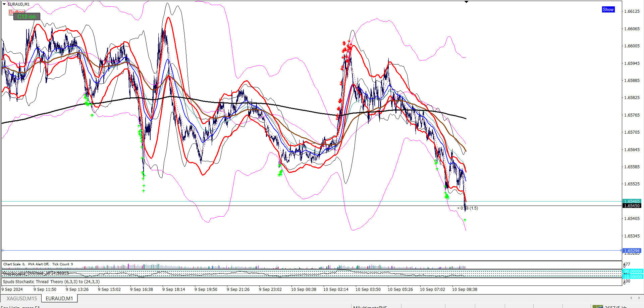This screenshot has width=644, height=308.
Task: Open the EURAUD,M1 chart menu triangle
Action: point(4,4)
